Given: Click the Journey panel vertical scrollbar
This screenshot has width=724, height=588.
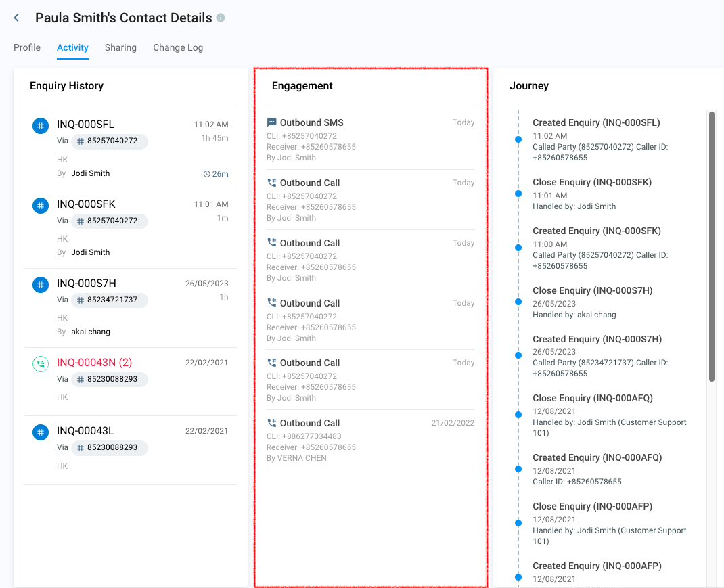Looking at the screenshot, I should pyautogui.click(x=712, y=247).
